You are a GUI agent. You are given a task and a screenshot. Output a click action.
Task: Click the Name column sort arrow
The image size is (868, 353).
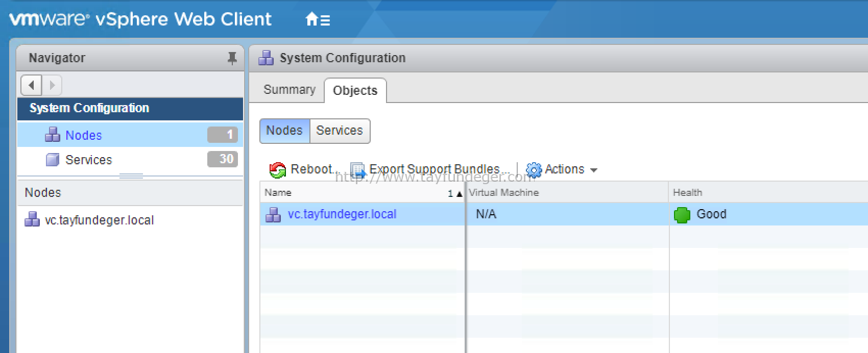point(459,194)
